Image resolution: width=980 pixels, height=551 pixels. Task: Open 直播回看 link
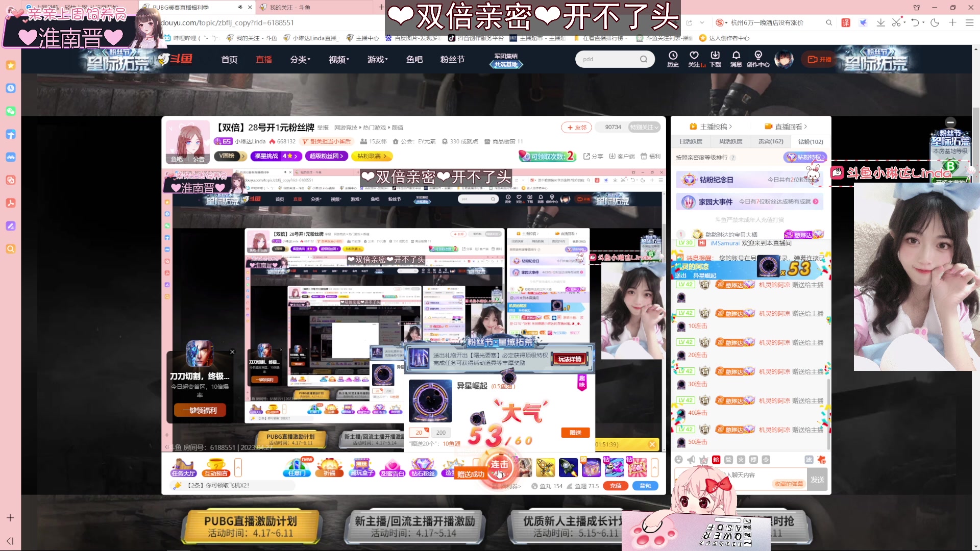786,127
